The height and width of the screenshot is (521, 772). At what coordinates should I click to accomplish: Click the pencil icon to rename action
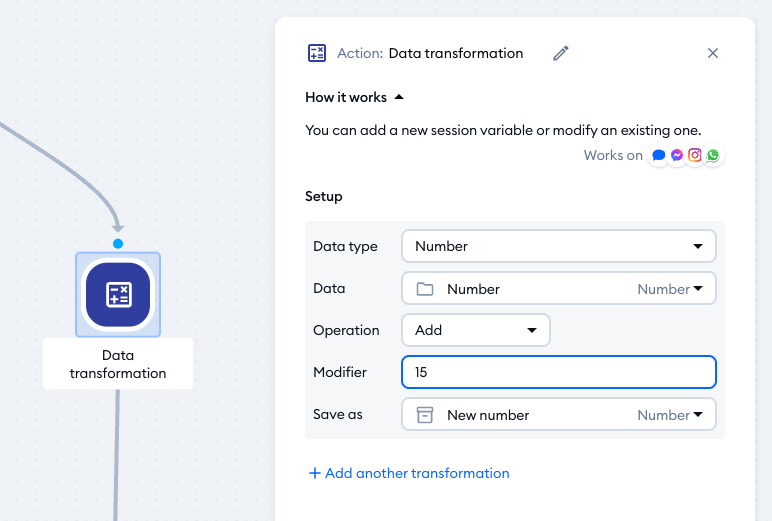[561, 54]
